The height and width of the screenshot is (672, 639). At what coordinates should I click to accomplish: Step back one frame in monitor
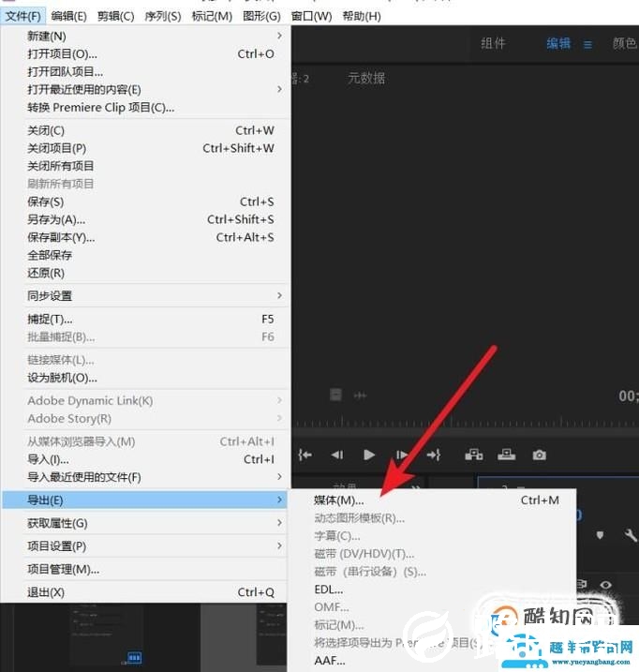pyautogui.click(x=337, y=455)
